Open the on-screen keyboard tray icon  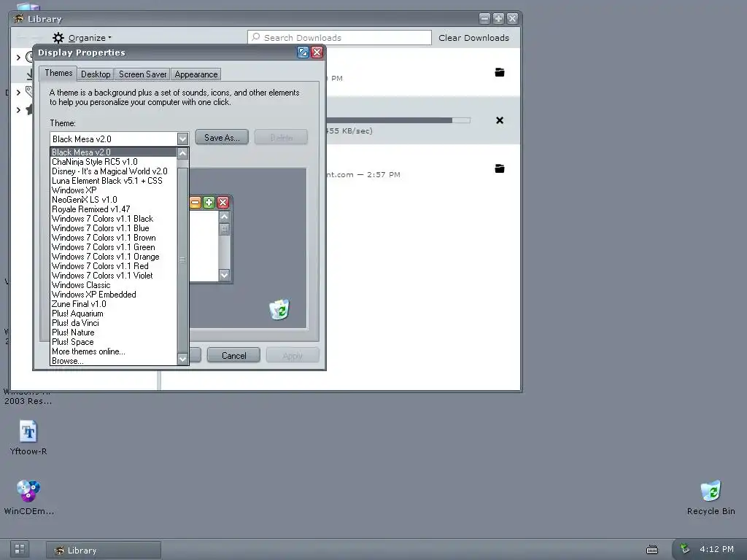(651, 550)
